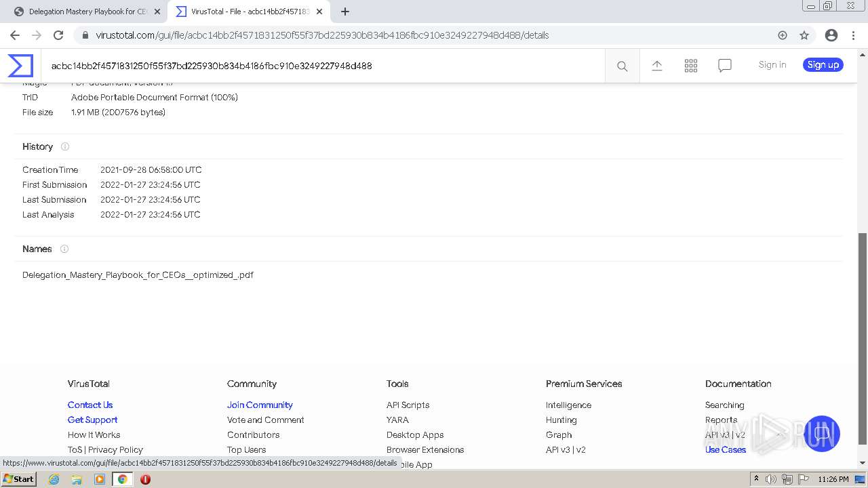
Task: Open Premium Services API v3 | v2 link
Action: point(566,449)
